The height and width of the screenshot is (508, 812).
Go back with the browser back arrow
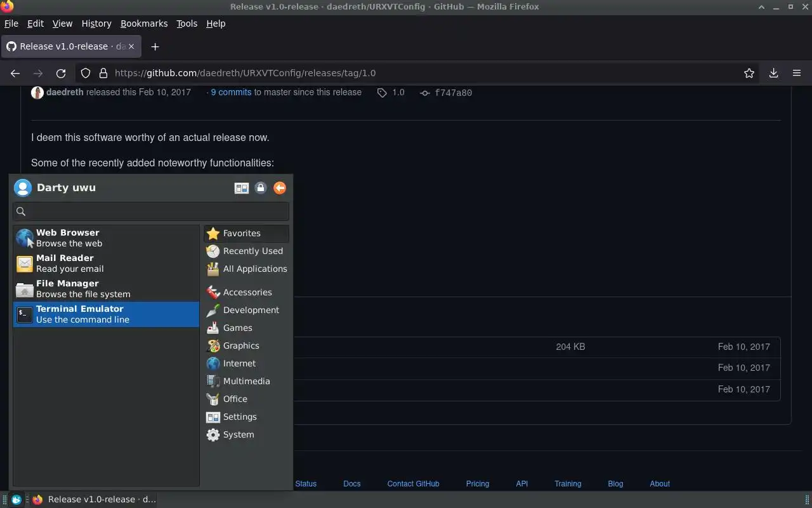pyautogui.click(x=15, y=73)
